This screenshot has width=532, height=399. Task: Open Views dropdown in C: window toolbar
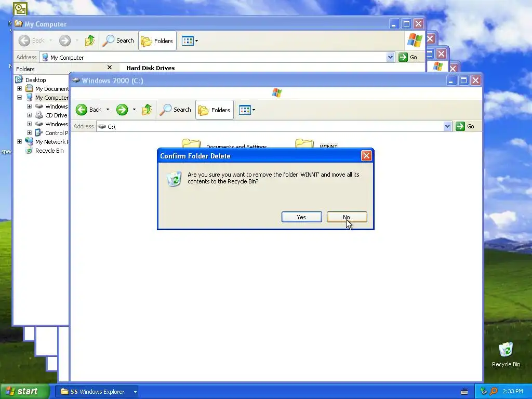coord(247,110)
